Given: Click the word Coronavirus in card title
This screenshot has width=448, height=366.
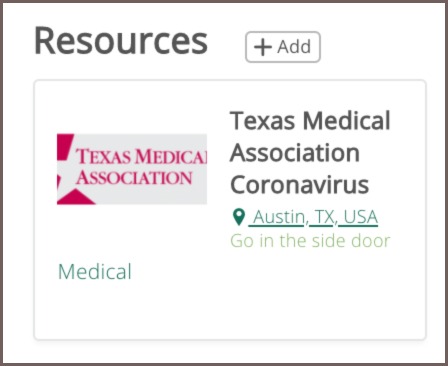Looking at the screenshot, I should tap(300, 185).
